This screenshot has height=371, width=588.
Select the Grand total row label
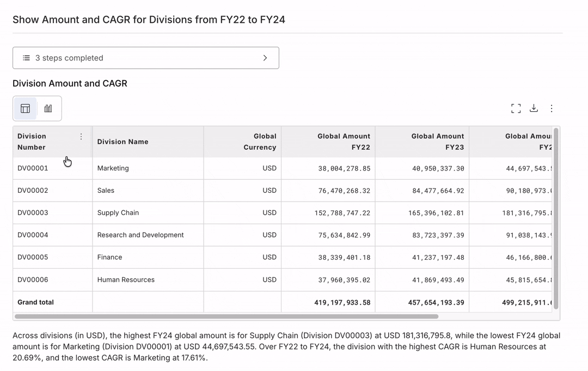point(35,302)
